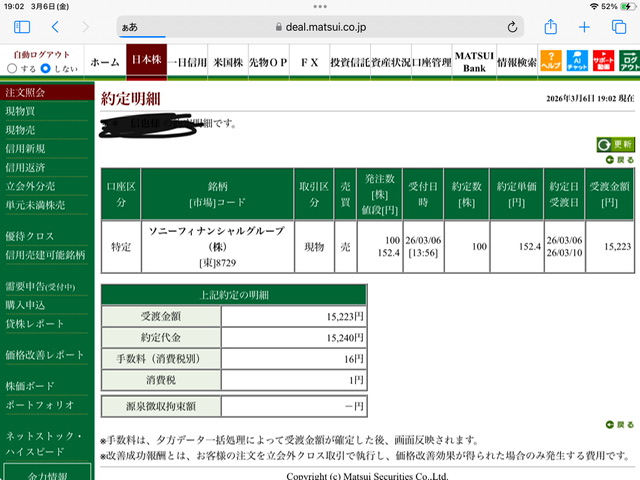Tap the Wi-Fi status icon

point(594,6)
